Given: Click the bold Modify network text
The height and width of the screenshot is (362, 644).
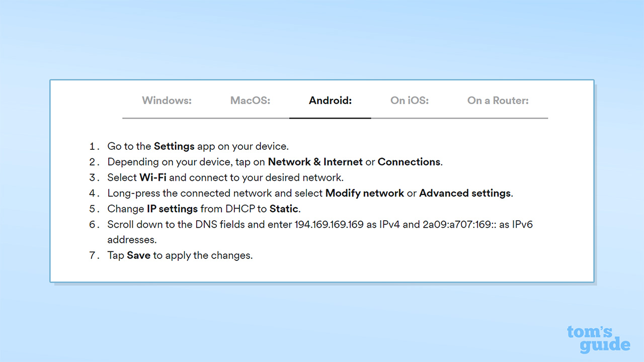Looking at the screenshot, I should (x=365, y=193).
